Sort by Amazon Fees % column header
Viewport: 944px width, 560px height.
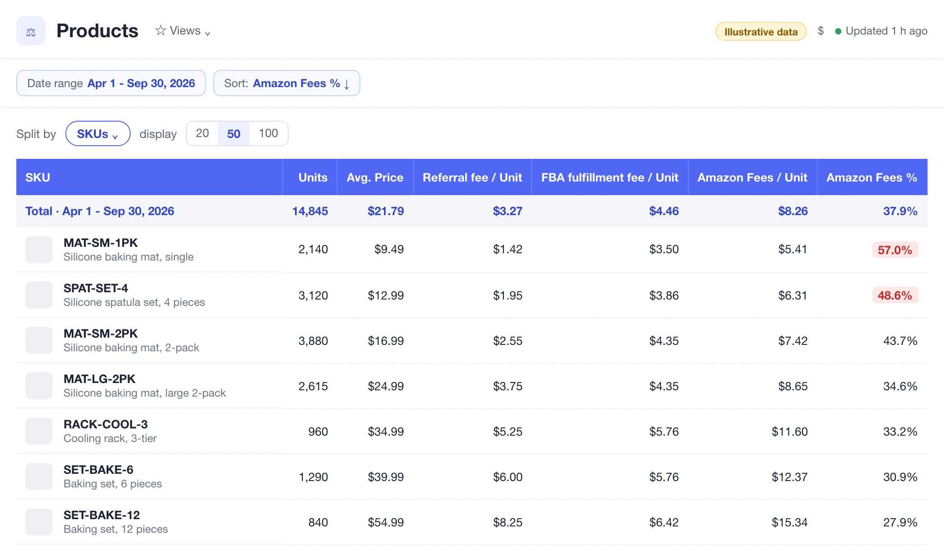(872, 177)
